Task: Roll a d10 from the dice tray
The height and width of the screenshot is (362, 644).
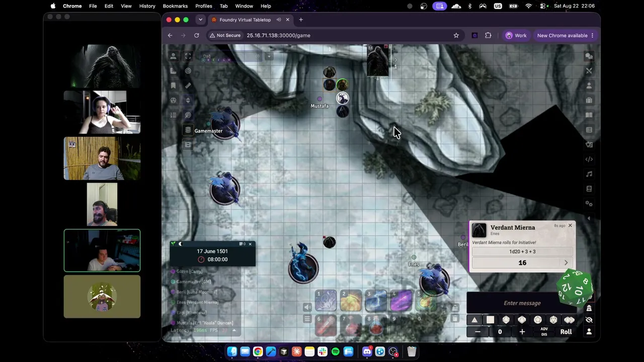Action: tap(522, 320)
